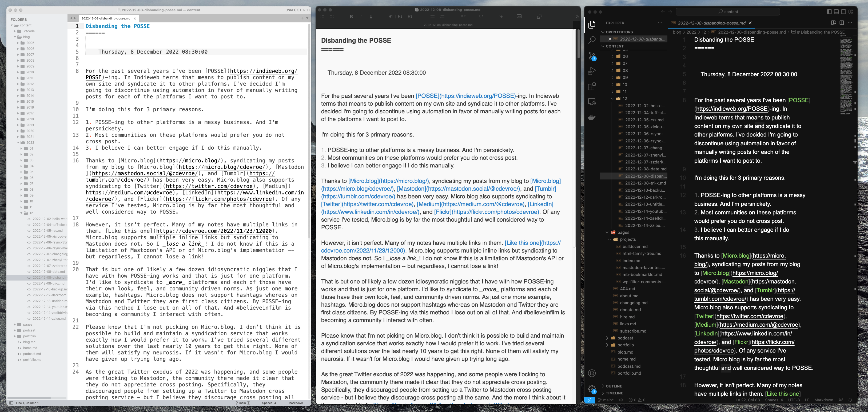The width and height of the screenshot is (868, 412).
Task: Open Extensions view in VS Code
Action: tap(592, 87)
